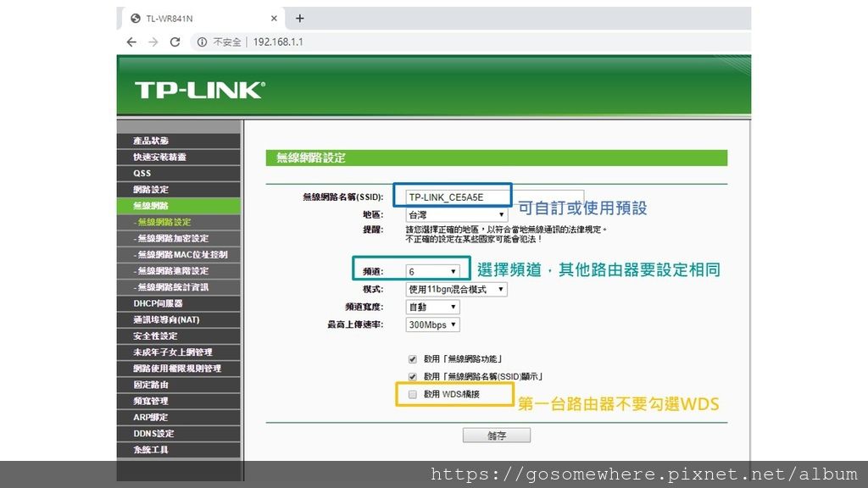Toggle 啟用「無線網路名稱(SSID)顯示」 checkbox
The image size is (868, 488).
pyautogui.click(x=413, y=377)
